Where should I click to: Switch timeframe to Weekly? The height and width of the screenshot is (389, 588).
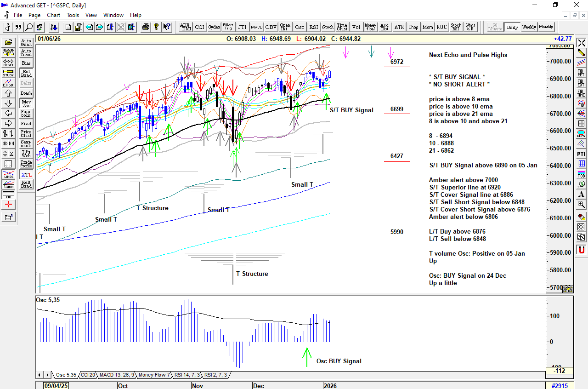point(529,27)
